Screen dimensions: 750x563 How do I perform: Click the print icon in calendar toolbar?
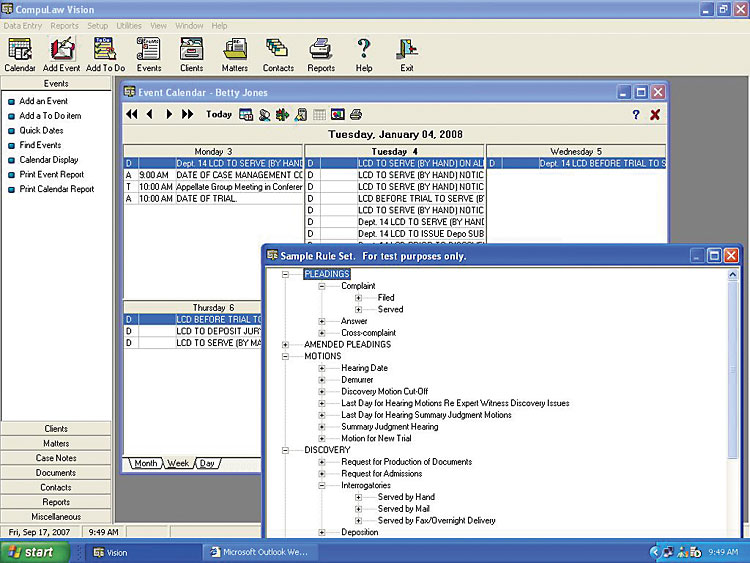[356, 114]
